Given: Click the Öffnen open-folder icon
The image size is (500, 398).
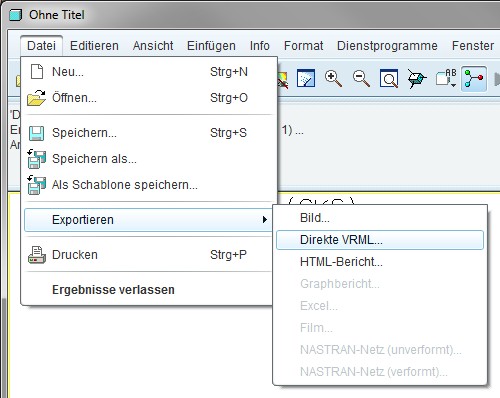Looking at the screenshot, I should click(36, 98).
